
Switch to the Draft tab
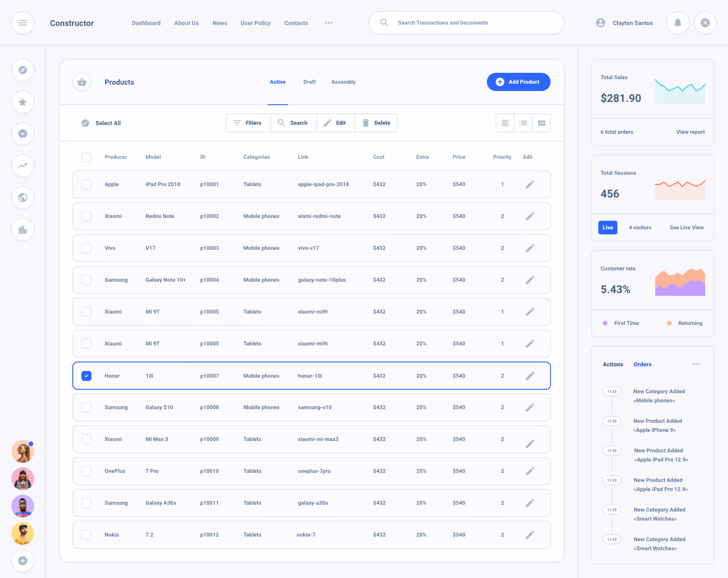click(x=309, y=82)
